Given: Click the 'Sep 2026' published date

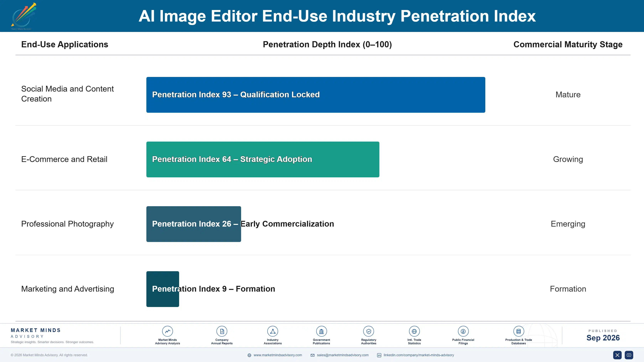Looking at the screenshot, I should [603, 338].
